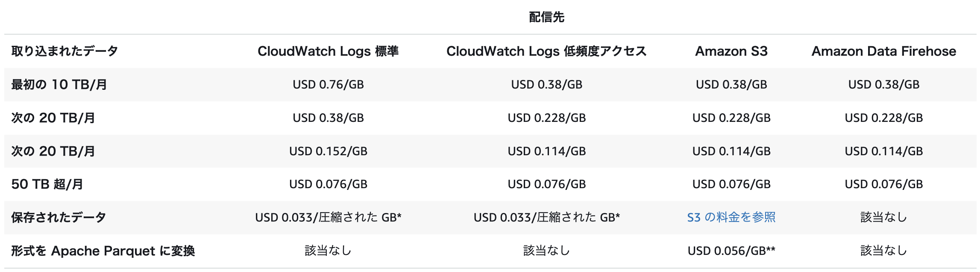Click the 保存されたデータ row label

59,217
